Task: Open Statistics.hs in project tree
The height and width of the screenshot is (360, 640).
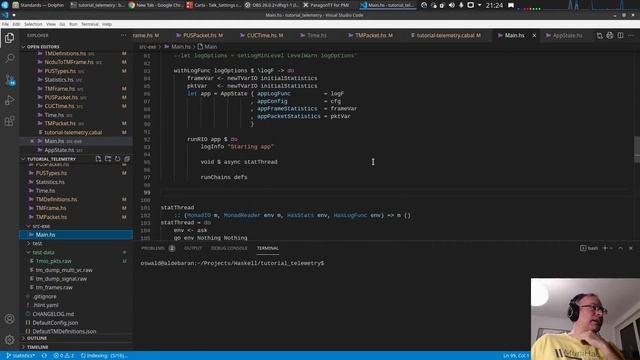Action: 50,182
